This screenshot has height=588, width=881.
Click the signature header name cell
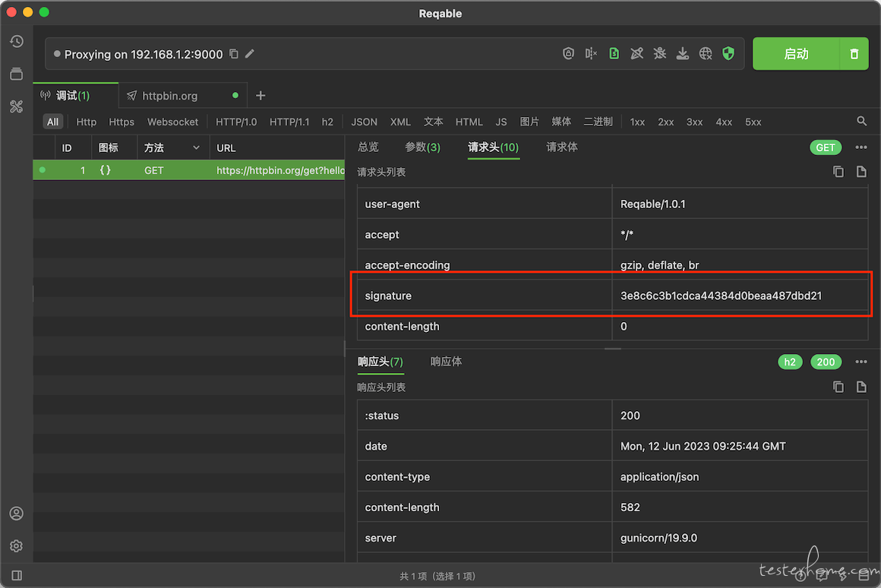(485, 296)
